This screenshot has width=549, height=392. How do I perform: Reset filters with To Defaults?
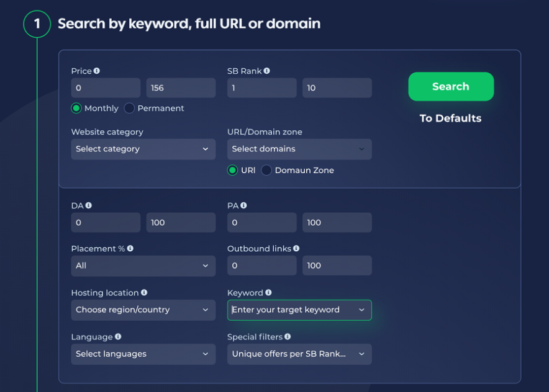click(450, 118)
